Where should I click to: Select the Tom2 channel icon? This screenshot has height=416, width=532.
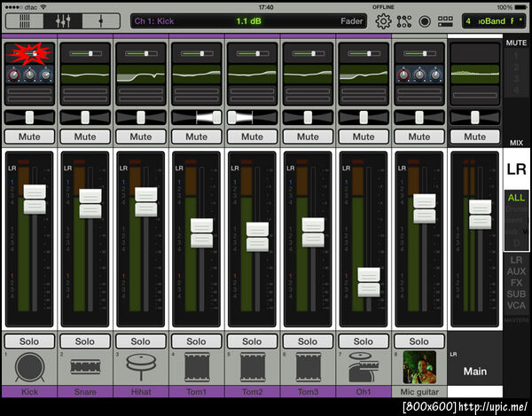coord(252,367)
